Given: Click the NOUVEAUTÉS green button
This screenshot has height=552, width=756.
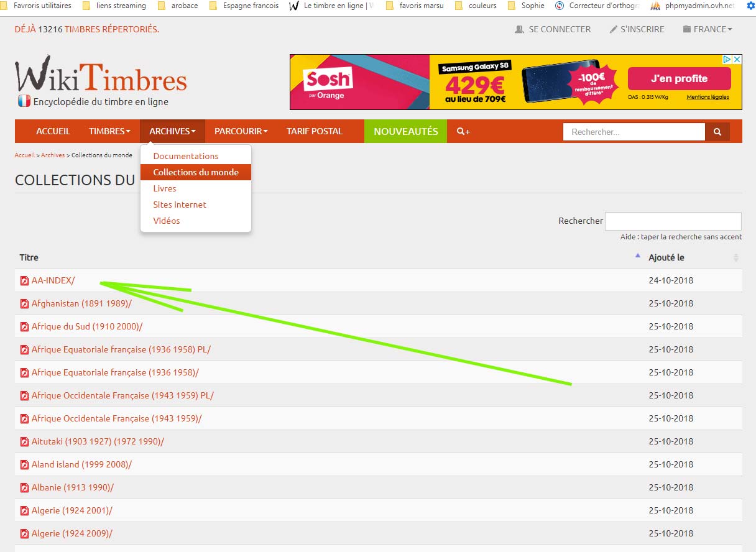Looking at the screenshot, I should (x=405, y=131).
